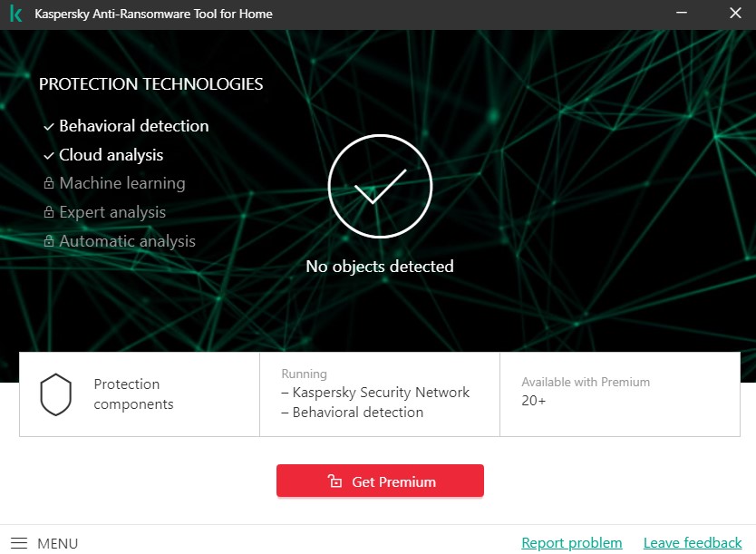Viewport: 756px width, 554px height.
Task: Open the Leave feedback link
Action: click(x=692, y=543)
